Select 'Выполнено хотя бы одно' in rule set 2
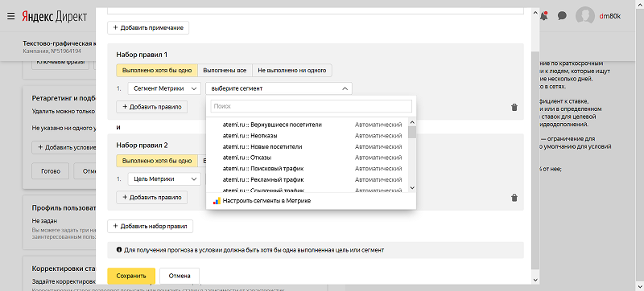This screenshot has height=291, width=644. [157, 161]
